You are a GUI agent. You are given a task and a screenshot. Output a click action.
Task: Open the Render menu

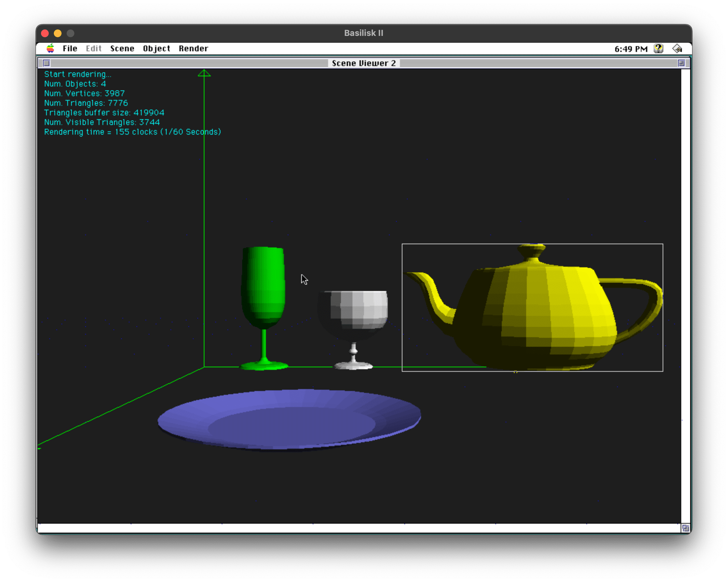(194, 48)
